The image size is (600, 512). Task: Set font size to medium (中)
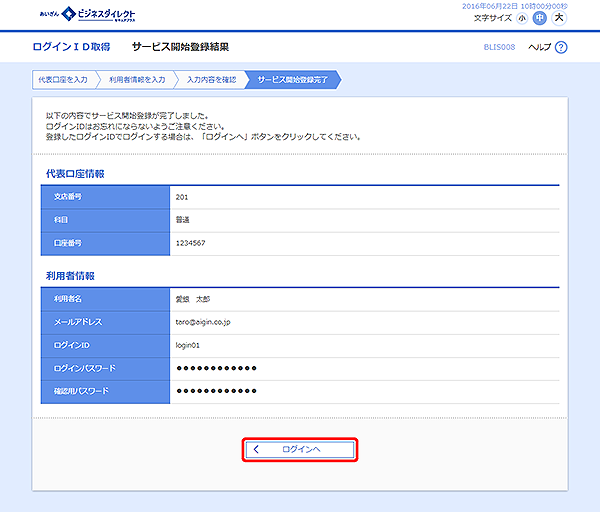click(x=540, y=18)
